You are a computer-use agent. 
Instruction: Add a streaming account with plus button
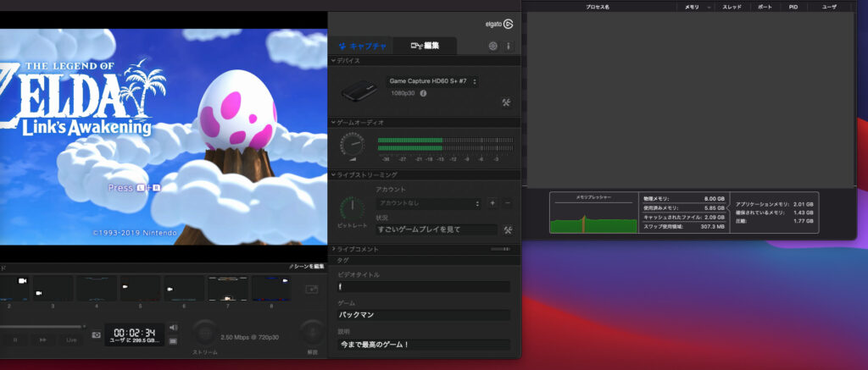[492, 203]
